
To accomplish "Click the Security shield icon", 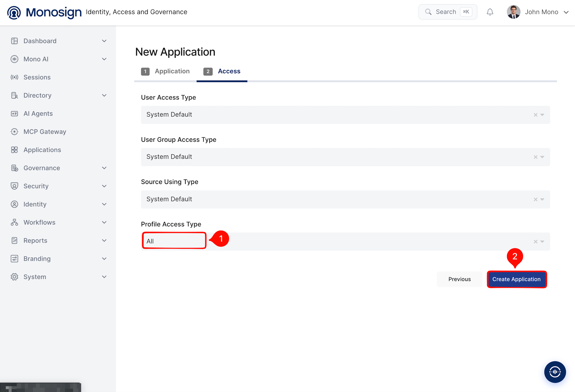I will click(x=14, y=186).
